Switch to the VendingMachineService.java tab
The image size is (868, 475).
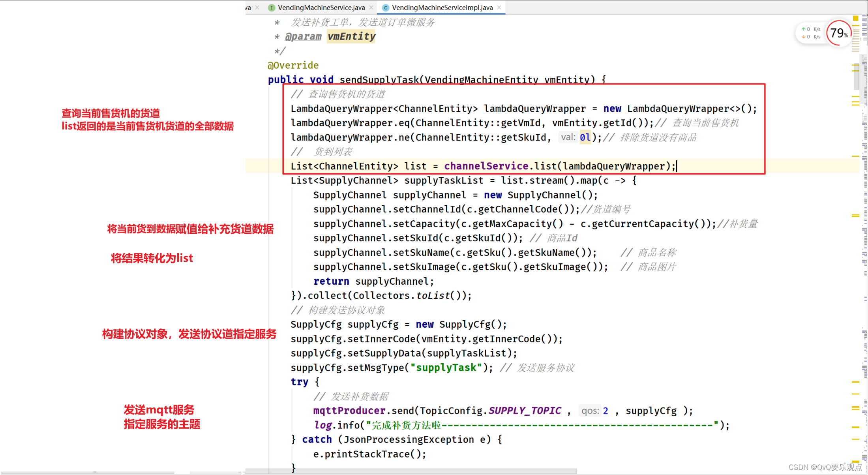[x=321, y=8]
